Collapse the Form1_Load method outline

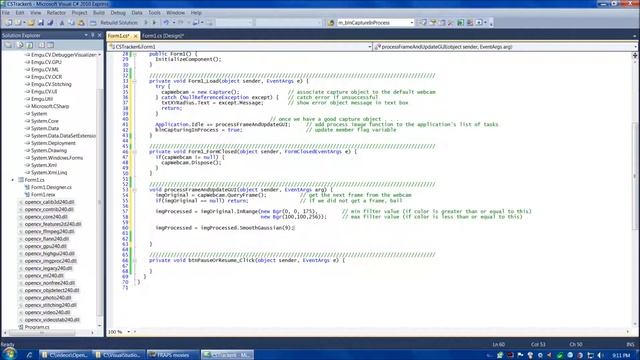[134, 81]
